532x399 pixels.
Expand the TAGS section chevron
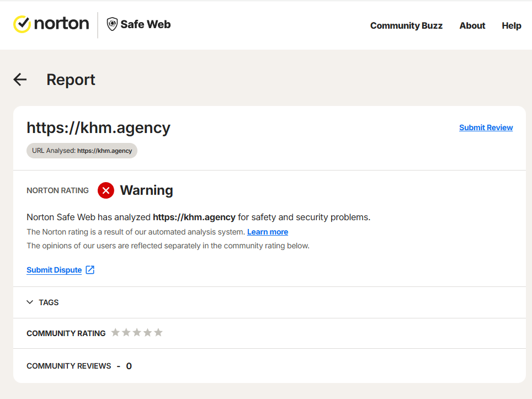pos(30,302)
